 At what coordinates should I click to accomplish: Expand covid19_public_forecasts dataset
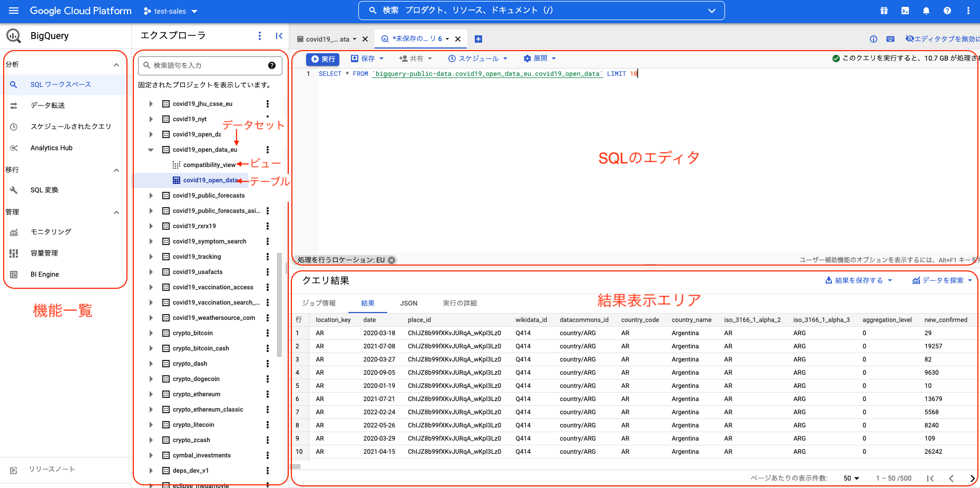tap(151, 196)
